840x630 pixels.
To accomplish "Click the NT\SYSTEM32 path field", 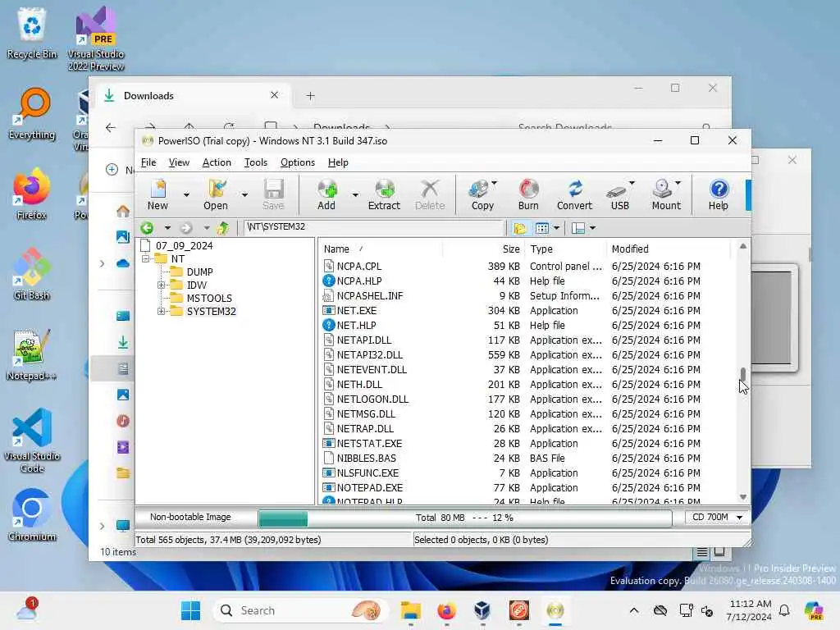I will click(x=373, y=227).
